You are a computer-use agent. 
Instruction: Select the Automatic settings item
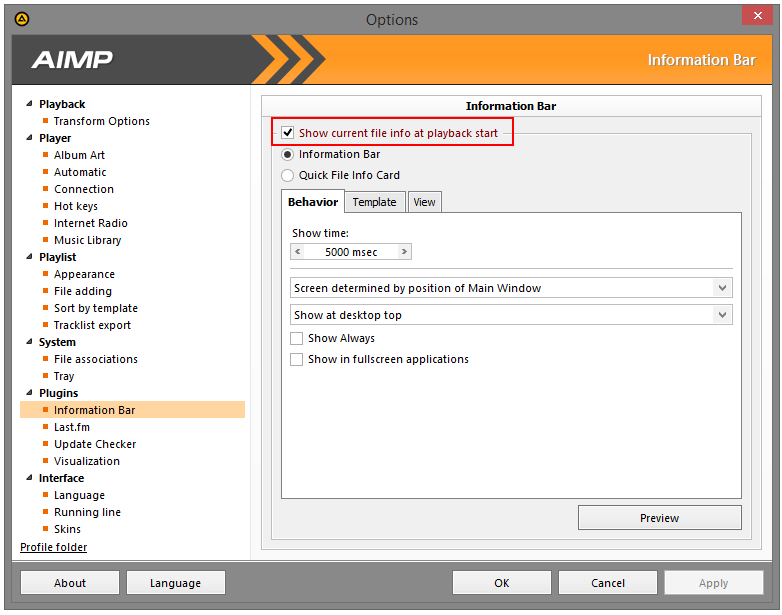coord(80,172)
